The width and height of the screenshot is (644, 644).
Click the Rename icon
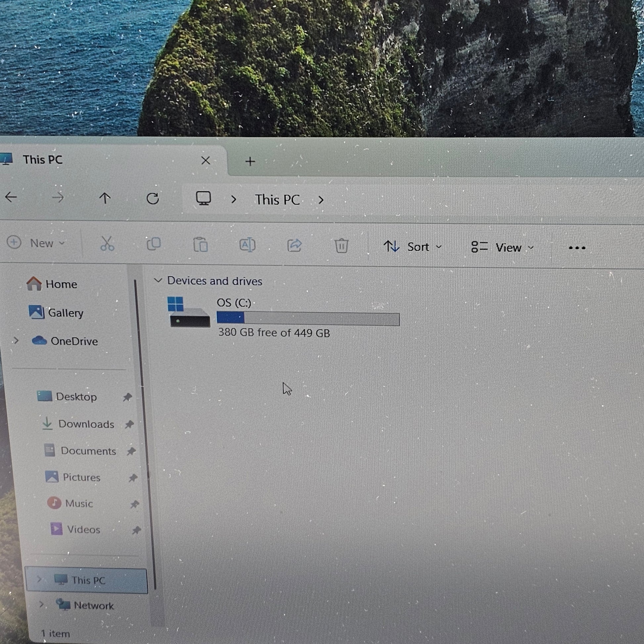[247, 245]
